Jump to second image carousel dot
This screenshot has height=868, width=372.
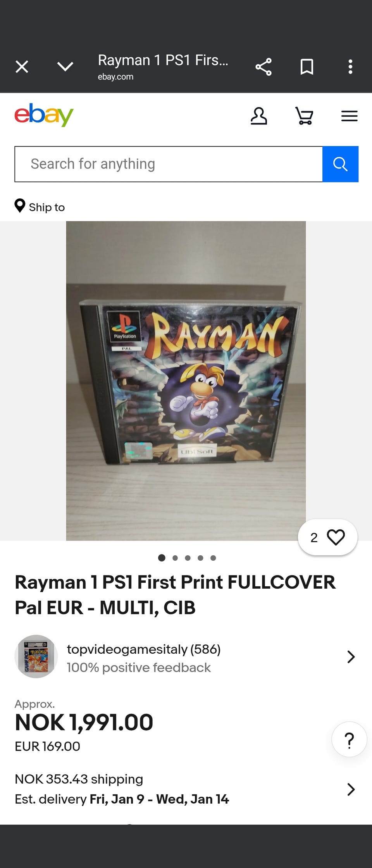point(175,558)
